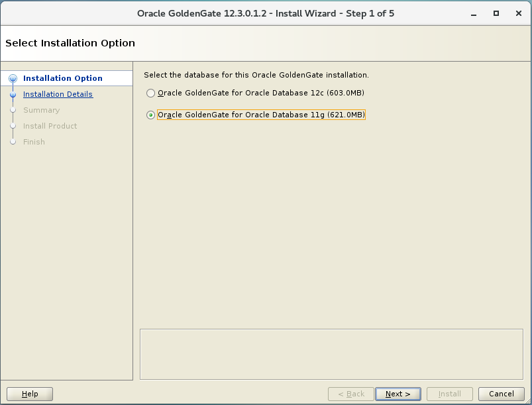Cancel the GoldenGate installation
The height and width of the screenshot is (405, 532).
pos(501,394)
